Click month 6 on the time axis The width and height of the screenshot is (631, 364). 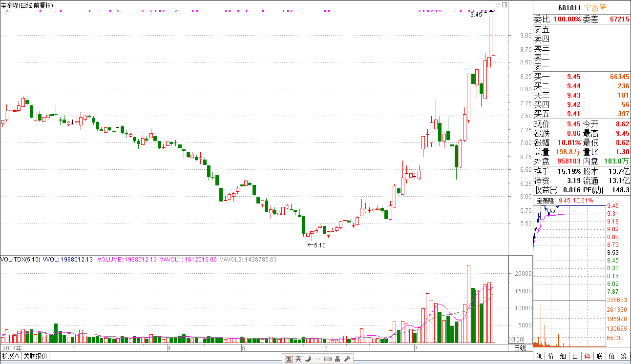pos(325,348)
